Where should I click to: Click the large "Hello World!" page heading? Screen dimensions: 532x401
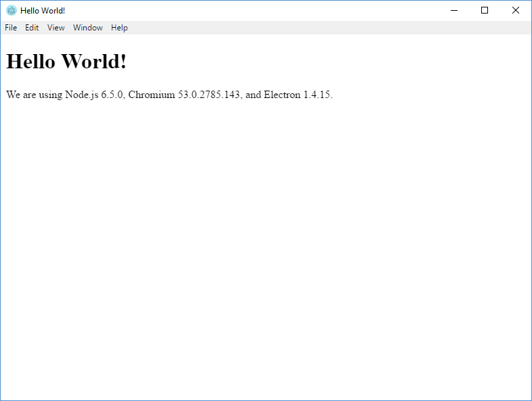click(66, 62)
